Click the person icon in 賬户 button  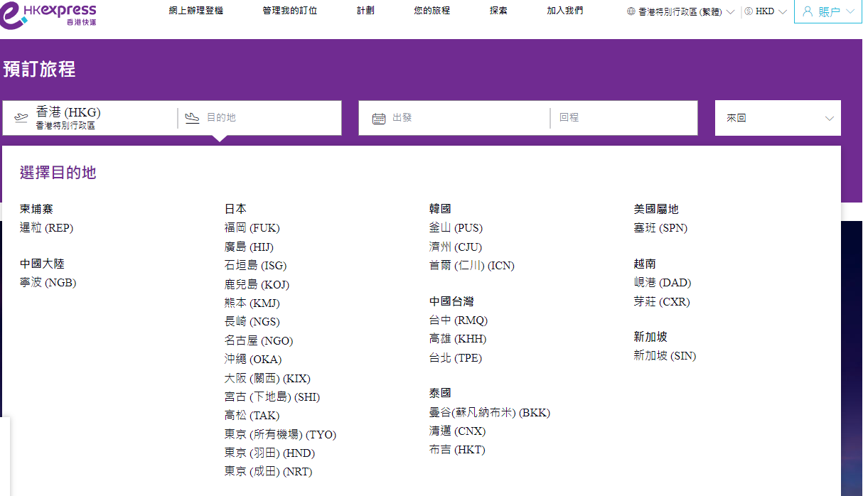coord(808,11)
